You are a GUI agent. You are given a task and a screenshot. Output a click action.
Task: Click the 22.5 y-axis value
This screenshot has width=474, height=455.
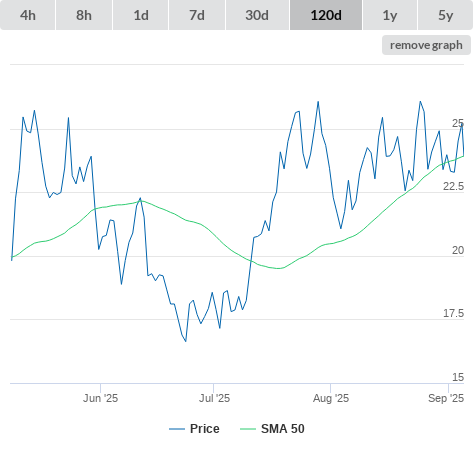453,187
